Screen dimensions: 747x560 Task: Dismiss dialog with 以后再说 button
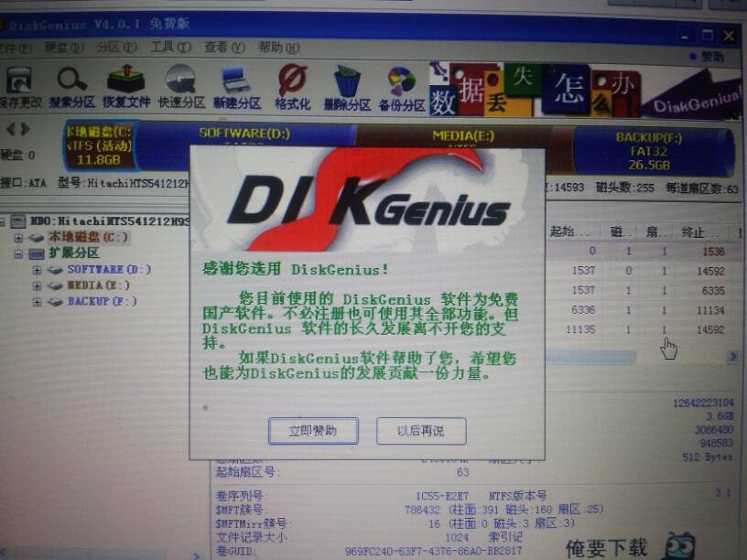click(421, 431)
